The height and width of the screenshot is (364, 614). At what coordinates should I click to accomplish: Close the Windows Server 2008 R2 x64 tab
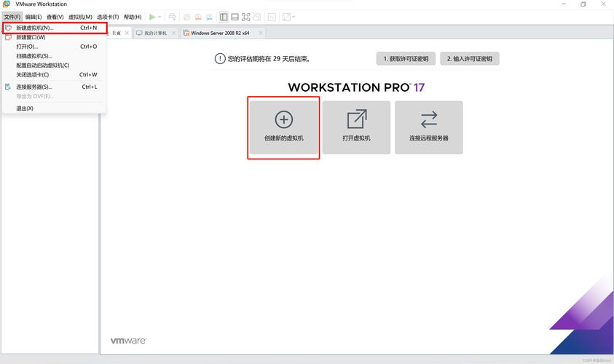pyautogui.click(x=261, y=33)
